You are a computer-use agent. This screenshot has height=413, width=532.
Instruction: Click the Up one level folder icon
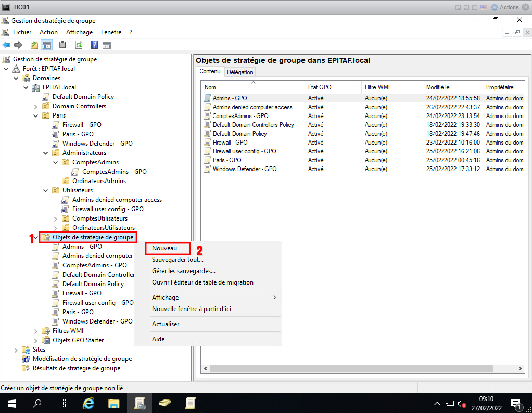[x=34, y=45]
